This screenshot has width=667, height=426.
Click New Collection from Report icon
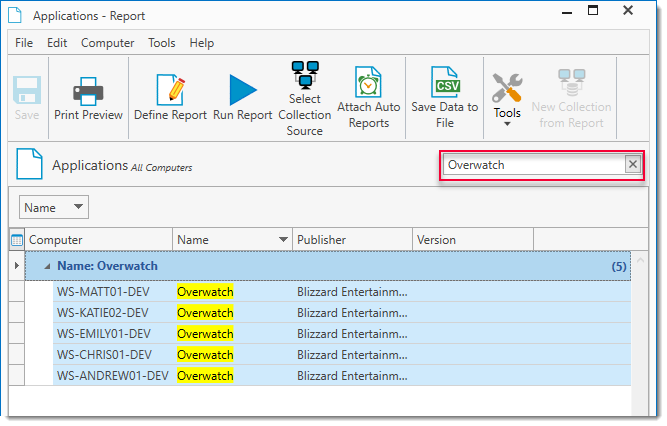[571, 83]
